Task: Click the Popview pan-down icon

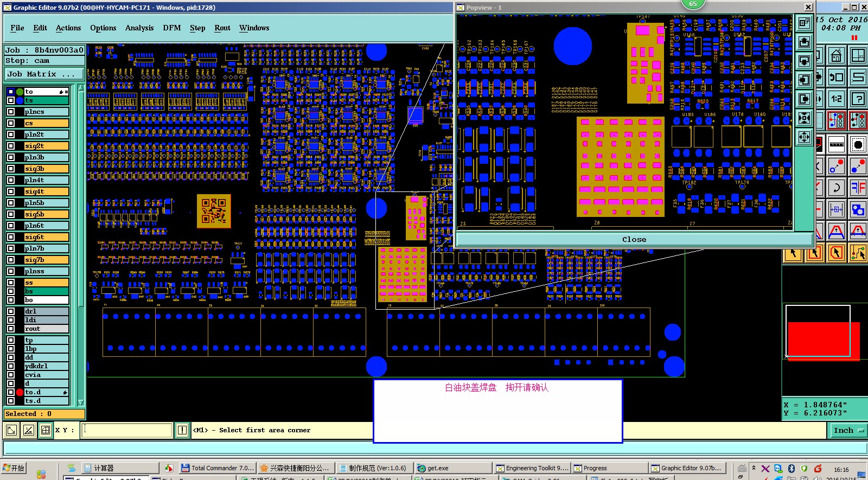Action: [804, 61]
